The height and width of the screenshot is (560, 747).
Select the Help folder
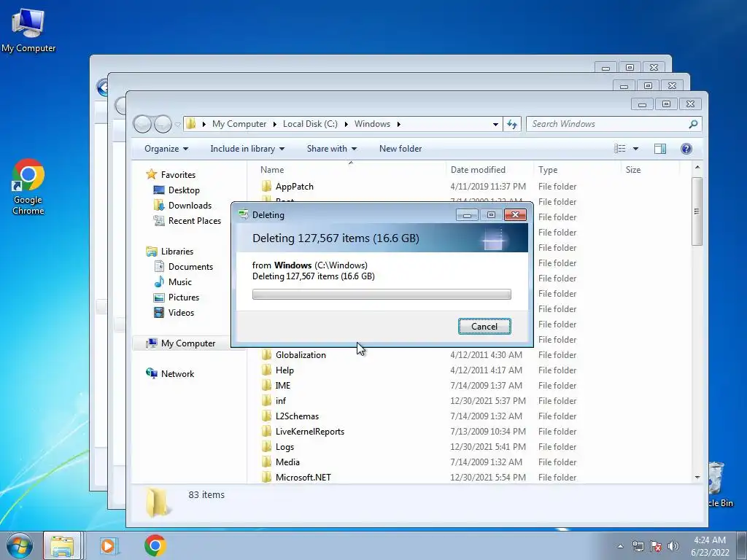tap(285, 370)
